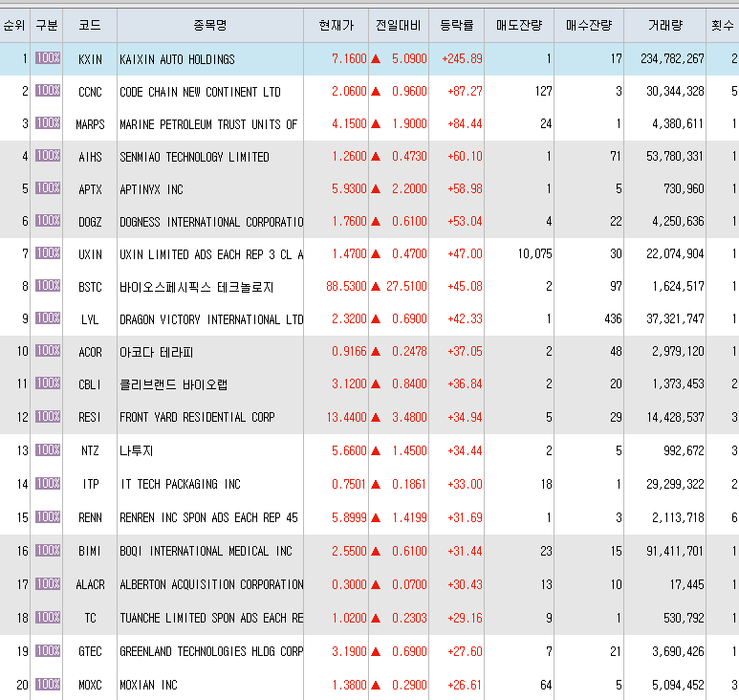Select 바이오스페시픽스 테크놀로지 stock name
Image resolution: width=739 pixels, height=700 pixels.
pos(197,287)
